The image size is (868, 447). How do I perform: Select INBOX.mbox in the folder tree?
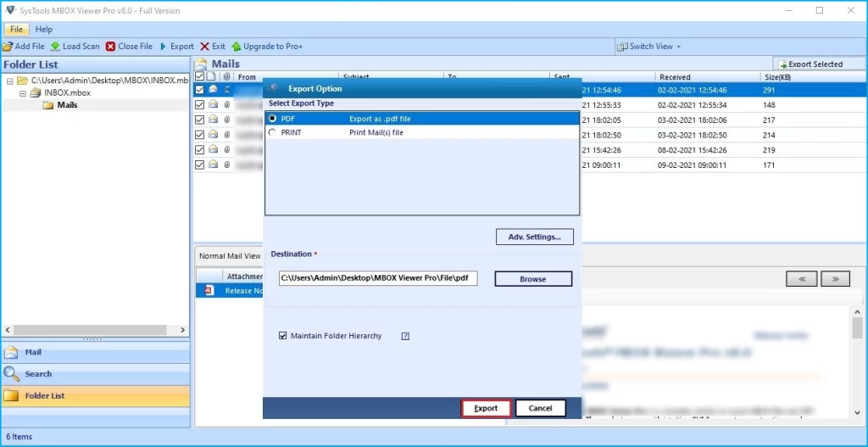(x=67, y=93)
